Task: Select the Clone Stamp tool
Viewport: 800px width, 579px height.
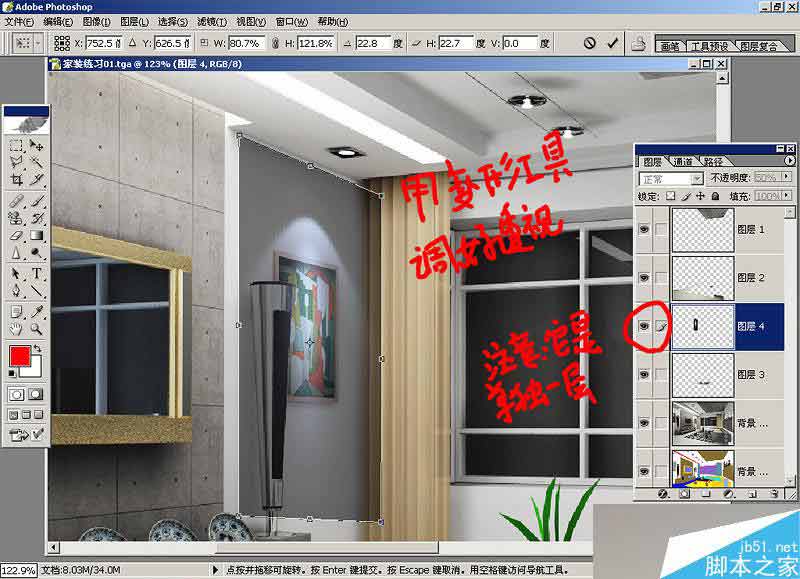Action: (16, 218)
